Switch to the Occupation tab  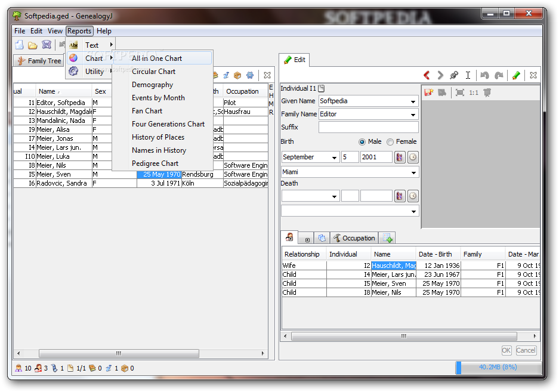(x=354, y=238)
